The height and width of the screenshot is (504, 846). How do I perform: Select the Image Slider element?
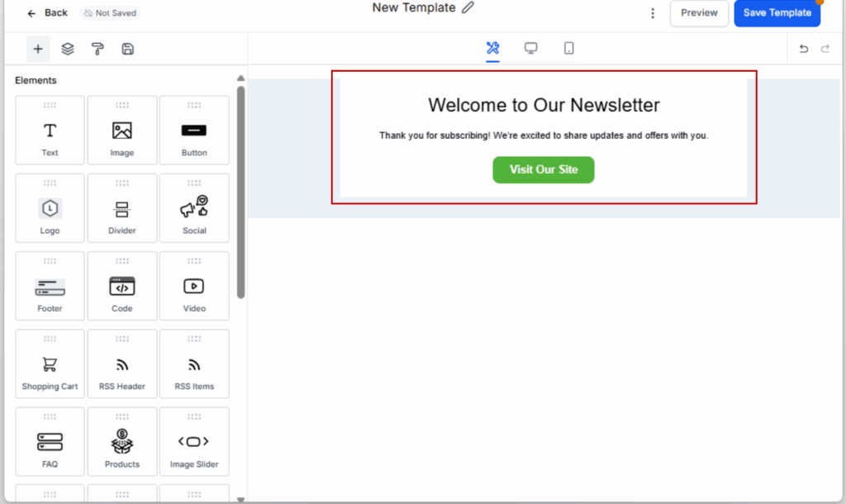pos(194,441)
